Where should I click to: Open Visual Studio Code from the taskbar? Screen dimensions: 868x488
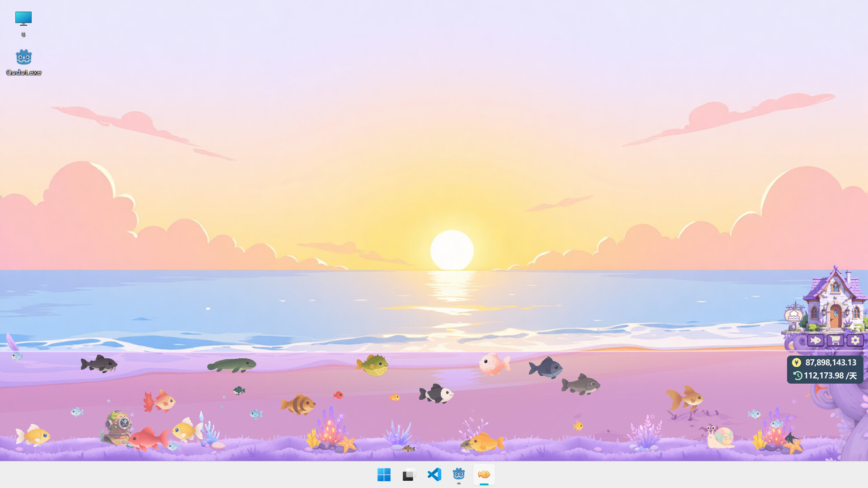click(434, 474)
